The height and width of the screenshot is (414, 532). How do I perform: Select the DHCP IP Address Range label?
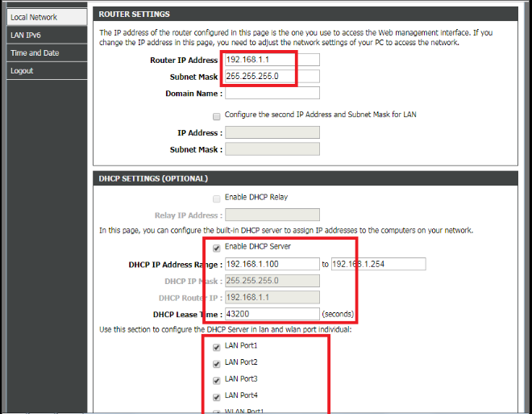tap(176, 265)
